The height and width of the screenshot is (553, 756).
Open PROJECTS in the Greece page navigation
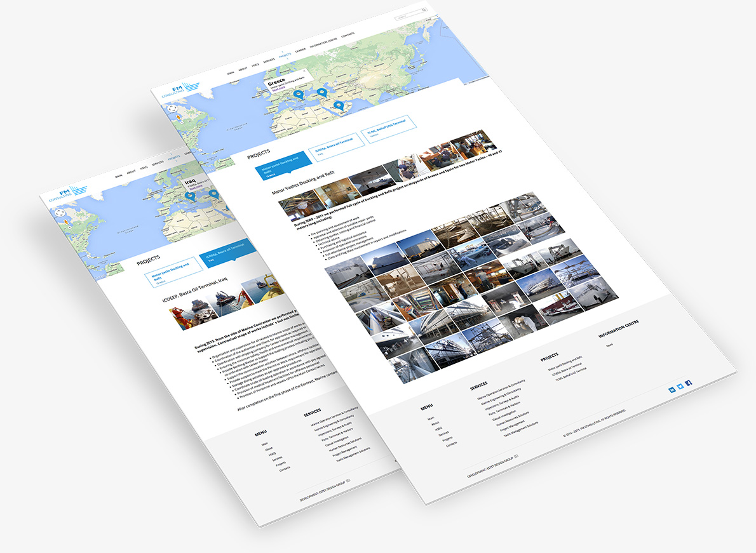click(x=285, y=55)
